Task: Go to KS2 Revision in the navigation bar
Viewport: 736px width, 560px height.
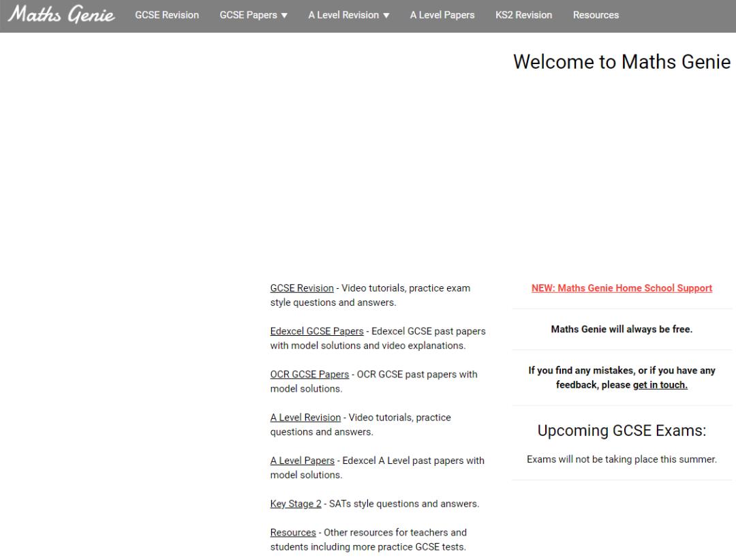Action: tap(524, 15)
